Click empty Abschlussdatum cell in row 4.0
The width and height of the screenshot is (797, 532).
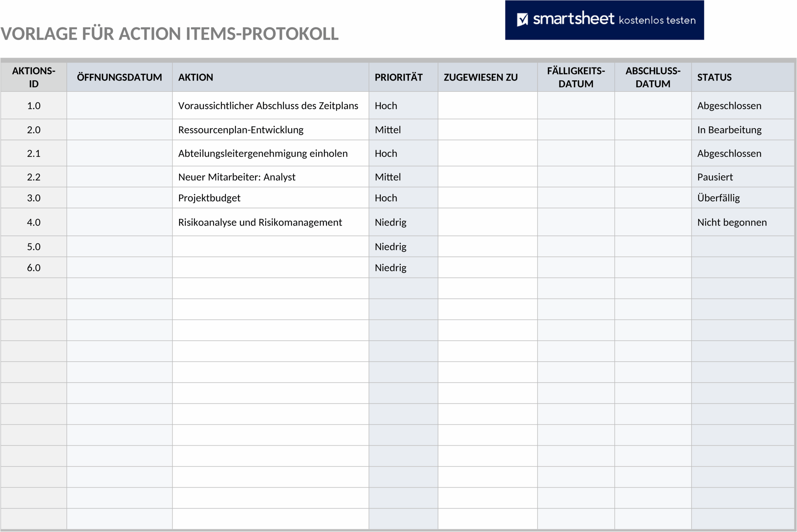(653, 222)
